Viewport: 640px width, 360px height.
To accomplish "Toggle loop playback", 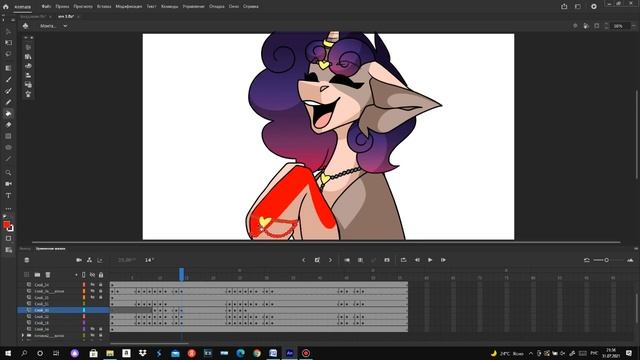I will [404, 260].
